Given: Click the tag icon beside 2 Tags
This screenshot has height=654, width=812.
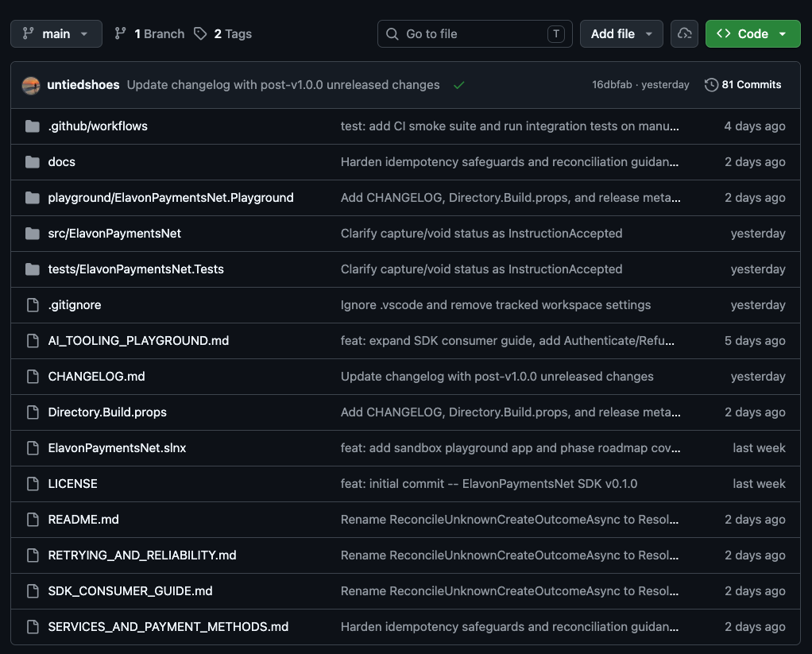Looking at the screenshot, I should click(x=200, y=33).
